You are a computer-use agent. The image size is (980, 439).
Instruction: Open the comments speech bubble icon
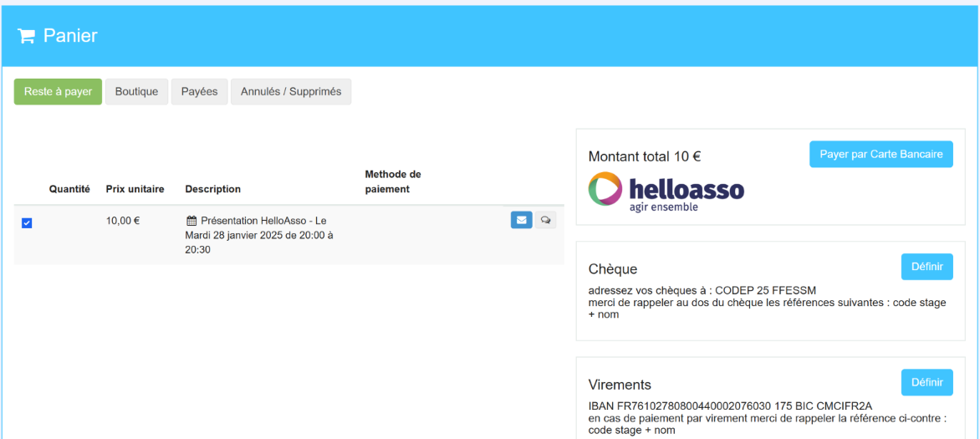(545, 221)
